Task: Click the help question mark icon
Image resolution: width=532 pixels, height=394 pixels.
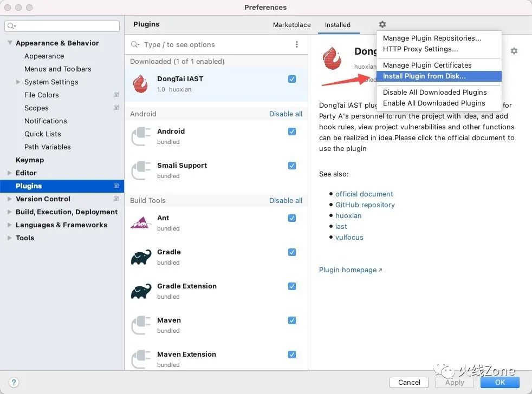Action: click(x=14, y=383)
